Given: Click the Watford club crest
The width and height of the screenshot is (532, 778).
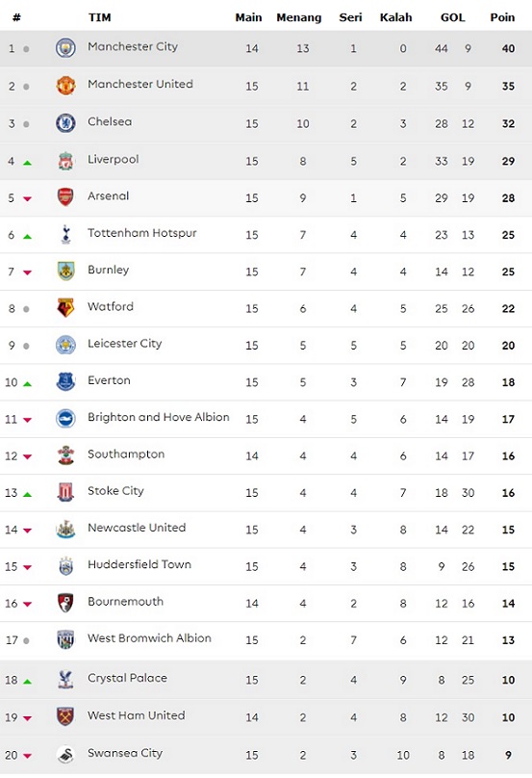Looking at the screenshot, I should click(x=65, y=307).
